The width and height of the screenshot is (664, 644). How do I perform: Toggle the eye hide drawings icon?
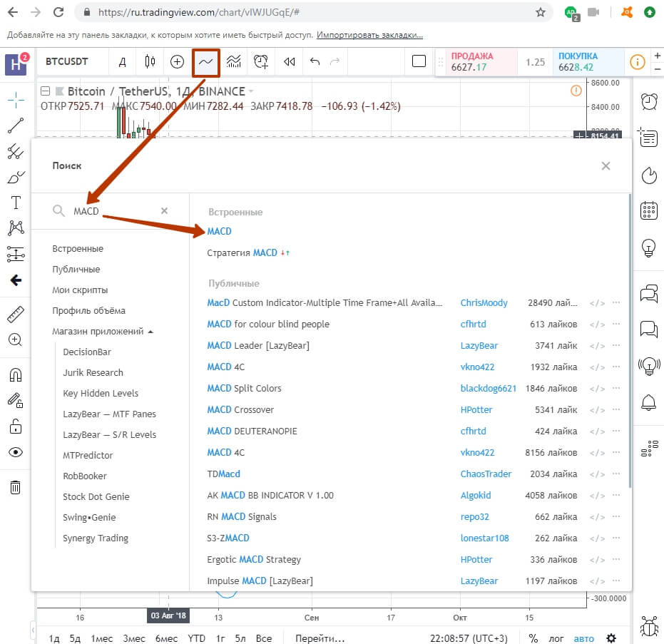[15, 452]
